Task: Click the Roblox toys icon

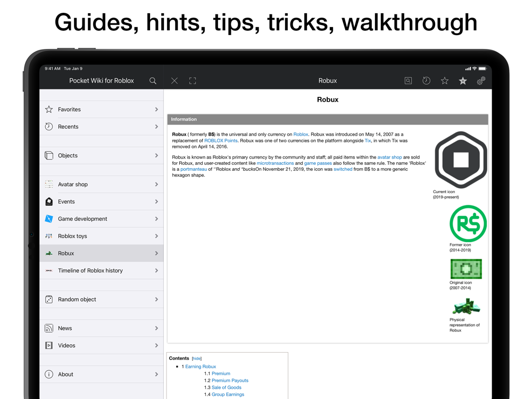Action: point(49,236)
